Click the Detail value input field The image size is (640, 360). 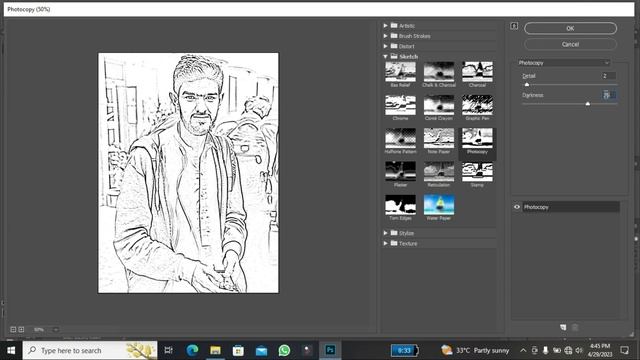click(x=609, y=76)
